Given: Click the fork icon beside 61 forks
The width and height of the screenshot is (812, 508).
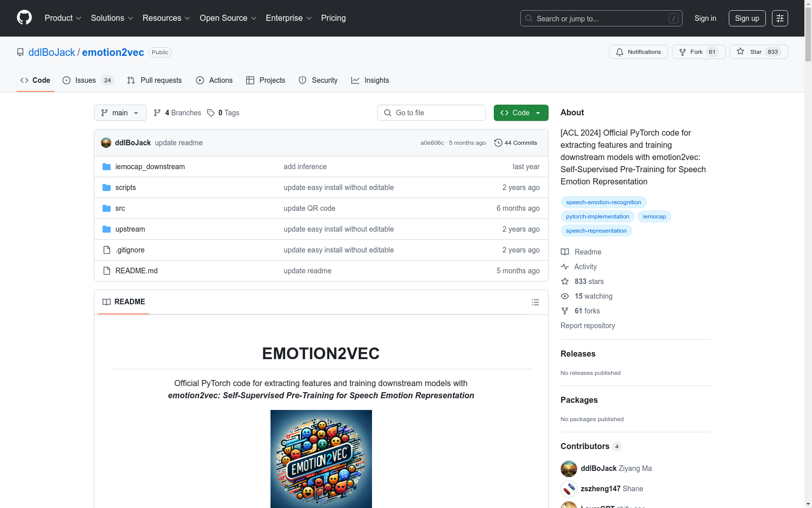Looking at the screenshot, I should click(565, 311).
